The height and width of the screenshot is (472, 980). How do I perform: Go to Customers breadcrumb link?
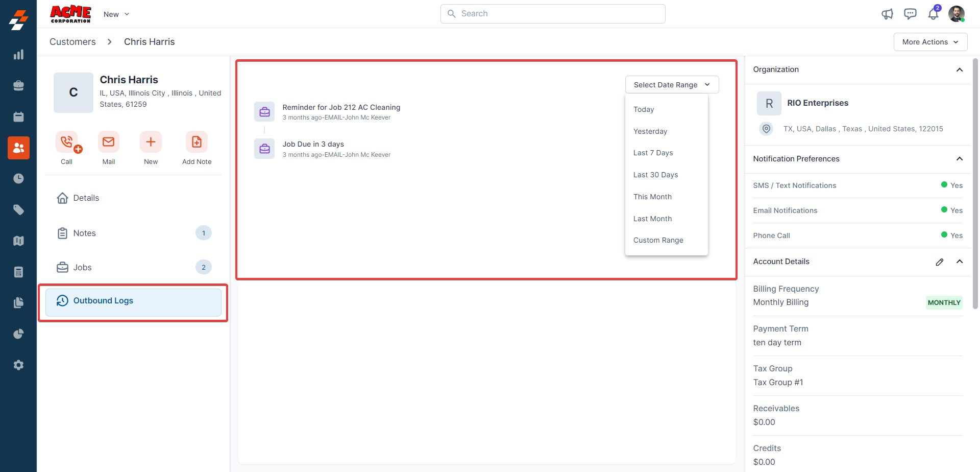72,42
